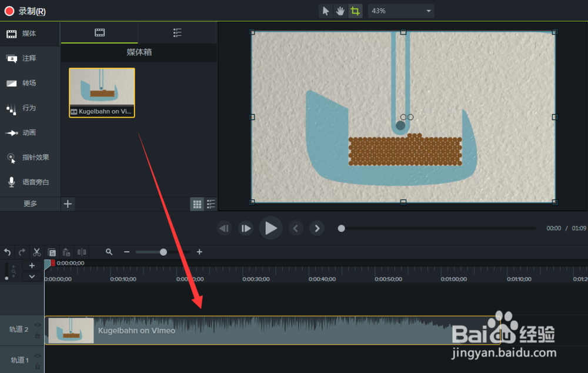Hide 轨道 2 with its eye toggle
The height and width of the screenshot is (373, 588).
tap(38, 324)
